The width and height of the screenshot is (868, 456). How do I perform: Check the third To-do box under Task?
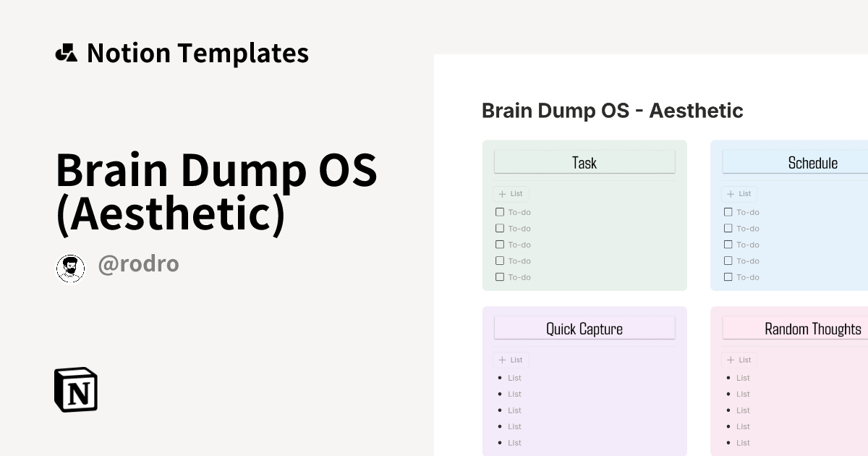(x=500, y=245)
